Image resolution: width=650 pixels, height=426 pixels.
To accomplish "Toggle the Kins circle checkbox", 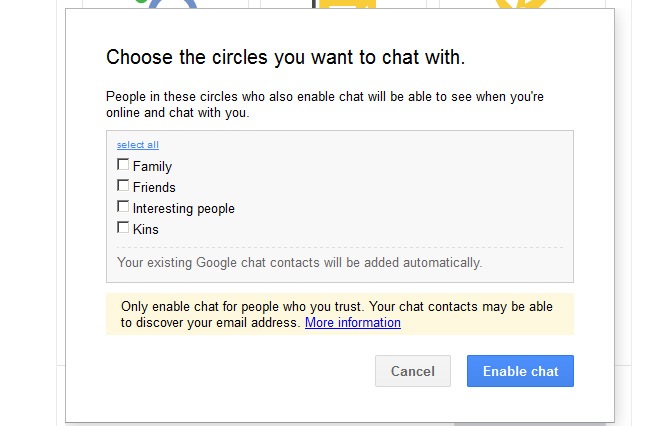I will point(123,228).
